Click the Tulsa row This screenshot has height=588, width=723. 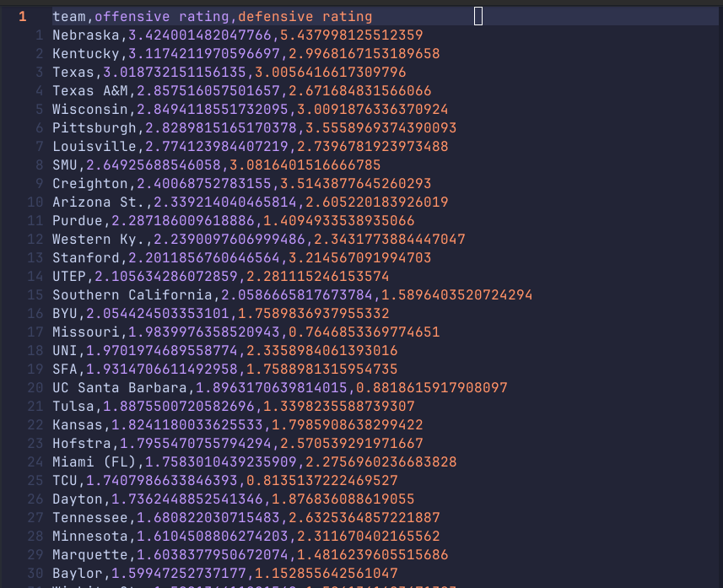pos(234,407)
